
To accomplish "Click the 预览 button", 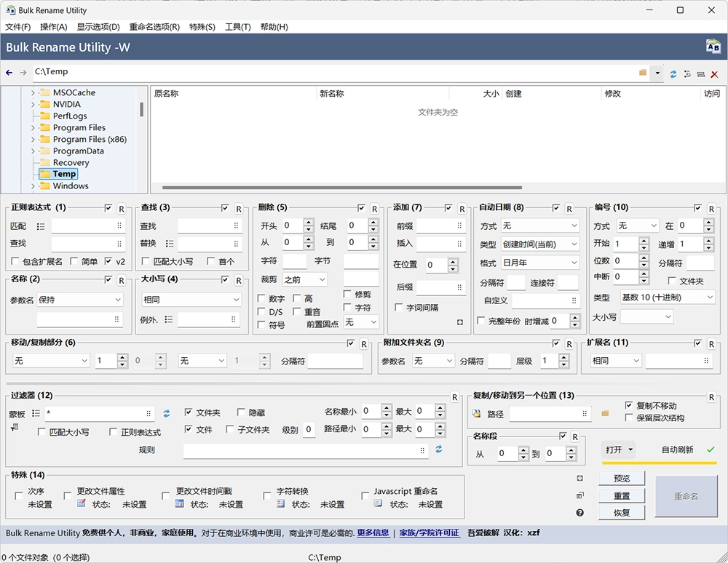I will pyautogui.click(x=622, y=478).
